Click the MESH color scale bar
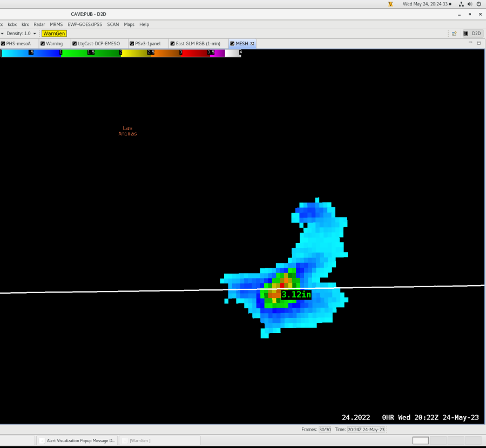This screenshot has height=448, width=486. (x=121, y=53)
